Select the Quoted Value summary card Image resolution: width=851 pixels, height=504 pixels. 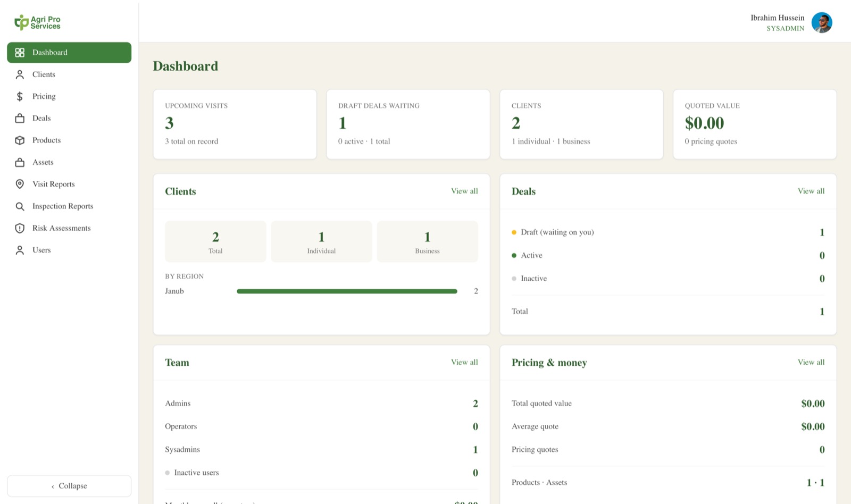click(755, 124)
